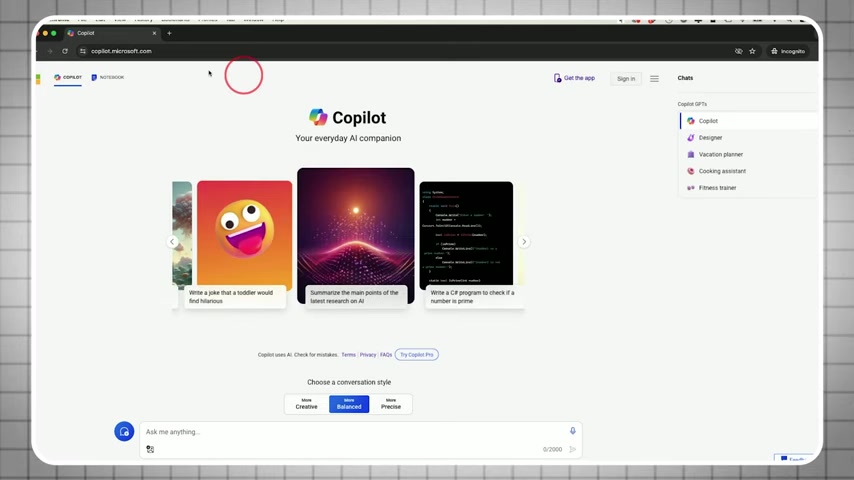Screen dimensions: 854x480
Task: Click 'Summarize the main points' caption
Action: [x=356, y=297]
